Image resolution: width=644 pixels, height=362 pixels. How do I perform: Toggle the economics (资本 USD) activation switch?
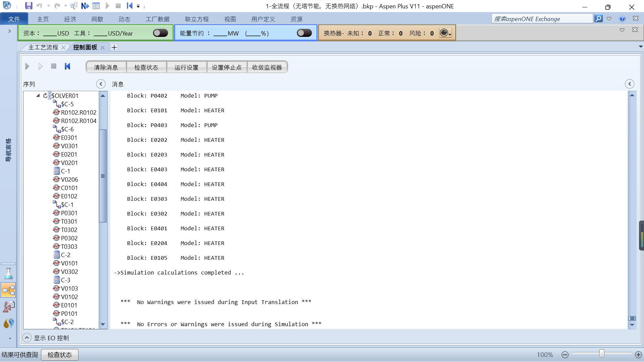click(x=160, y=33)
